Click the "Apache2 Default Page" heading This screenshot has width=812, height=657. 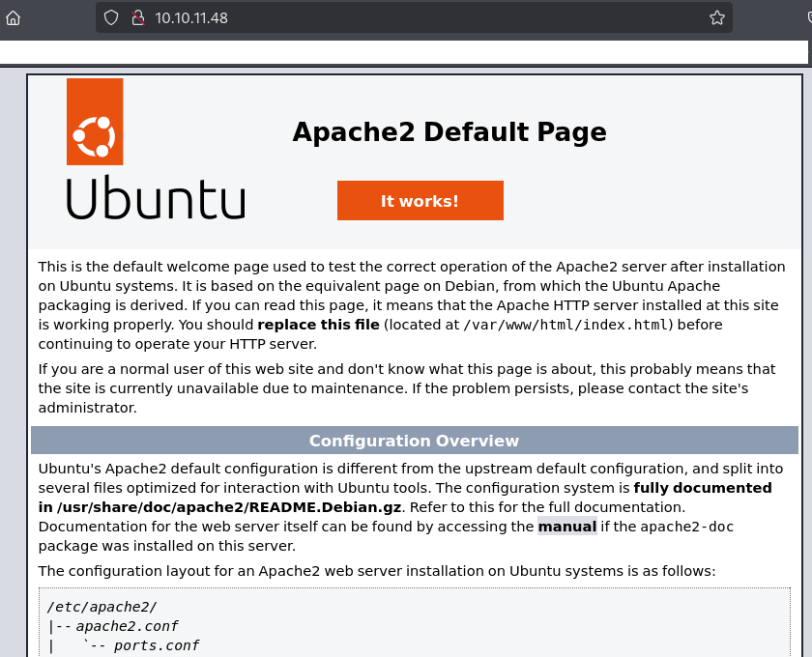tap(449, 132)
